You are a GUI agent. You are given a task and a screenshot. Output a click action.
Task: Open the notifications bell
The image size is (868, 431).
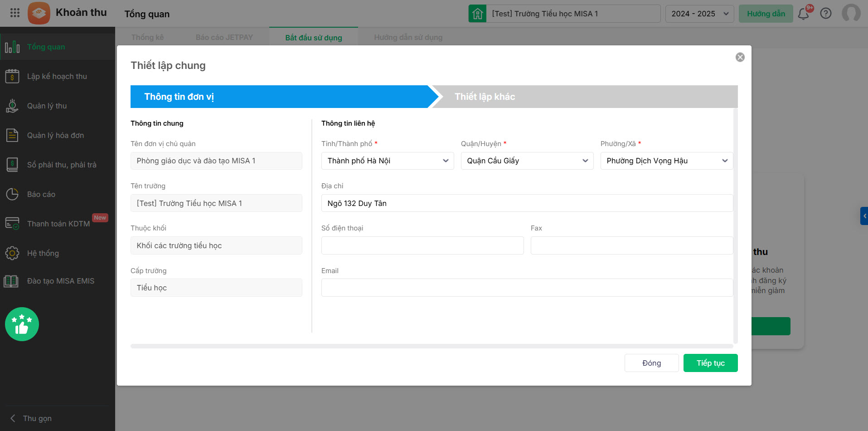click(804, 14)
